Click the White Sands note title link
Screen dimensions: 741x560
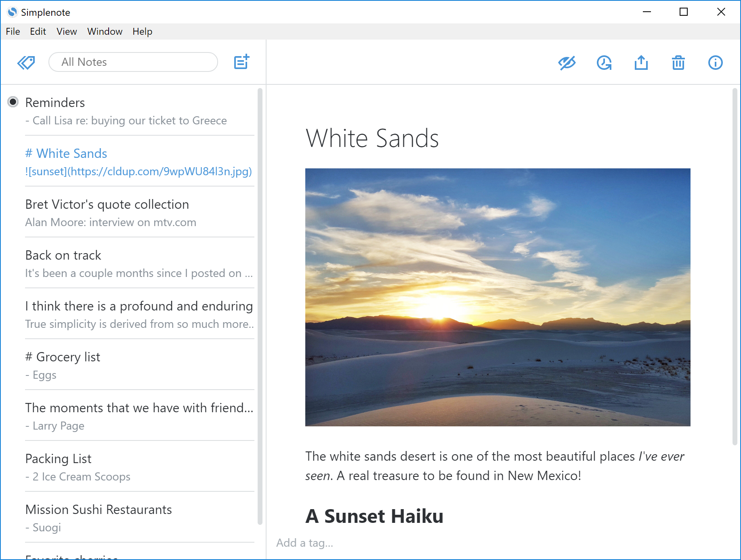(66, 153)
